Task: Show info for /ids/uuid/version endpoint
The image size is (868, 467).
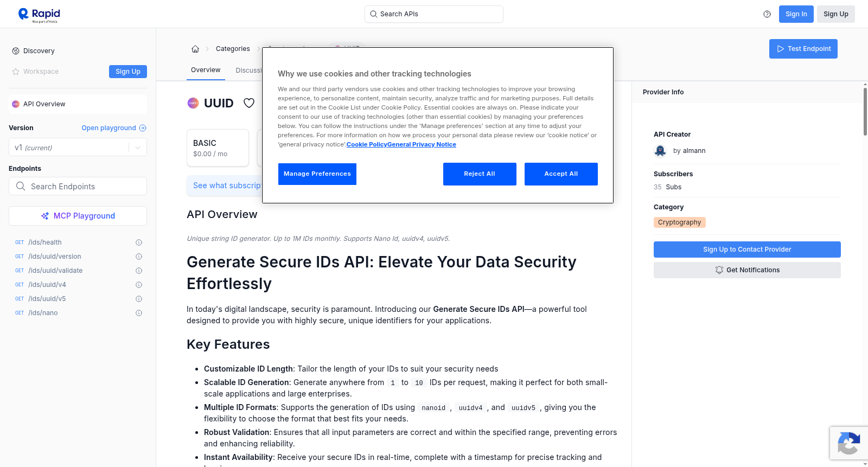Action: click(x=139, y=257)
